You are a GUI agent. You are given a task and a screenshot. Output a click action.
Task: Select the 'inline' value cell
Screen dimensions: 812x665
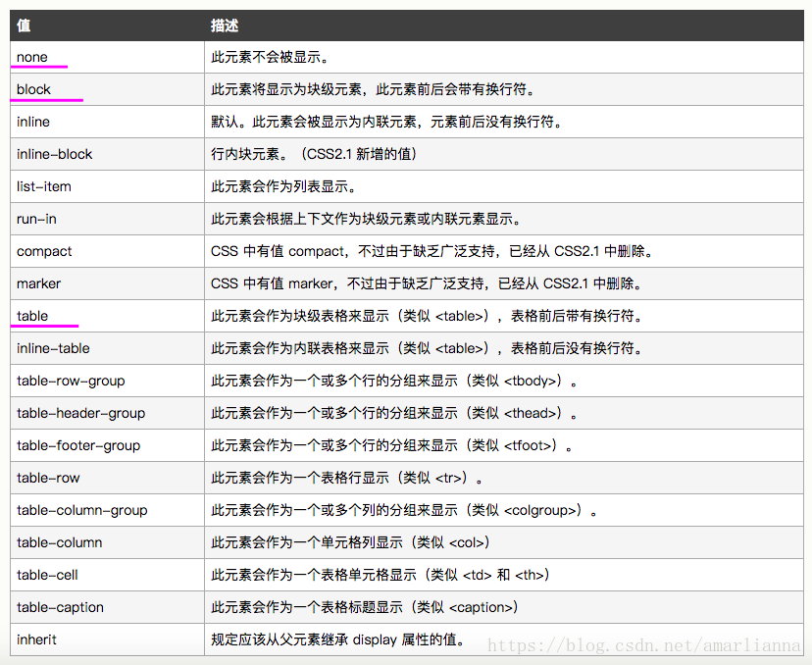pos(107,122)
